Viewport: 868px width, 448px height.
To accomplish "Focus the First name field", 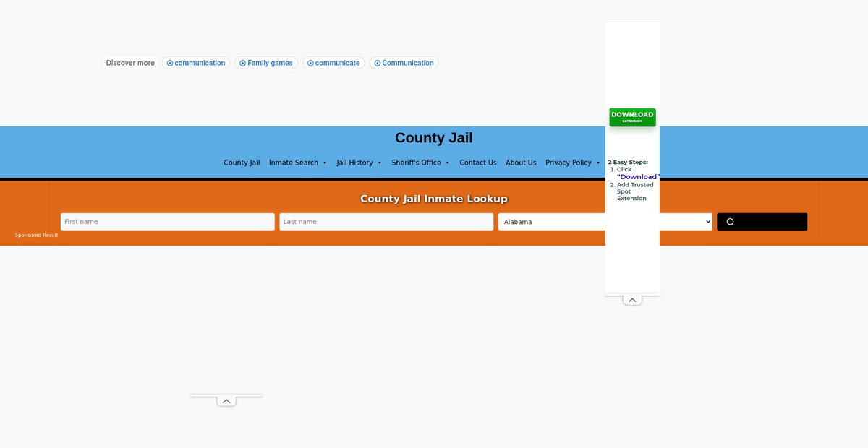I will (x=168, y=222).
